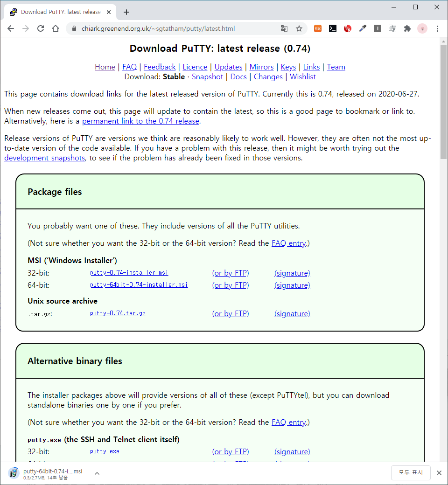
Task: Click the forward navigation arrow
Action: point(26,29)
